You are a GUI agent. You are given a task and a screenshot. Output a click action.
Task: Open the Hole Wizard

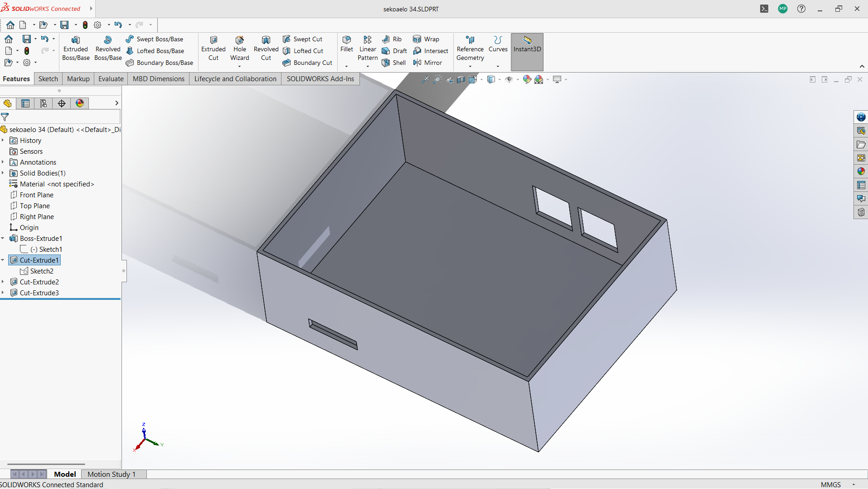[240, 48]
